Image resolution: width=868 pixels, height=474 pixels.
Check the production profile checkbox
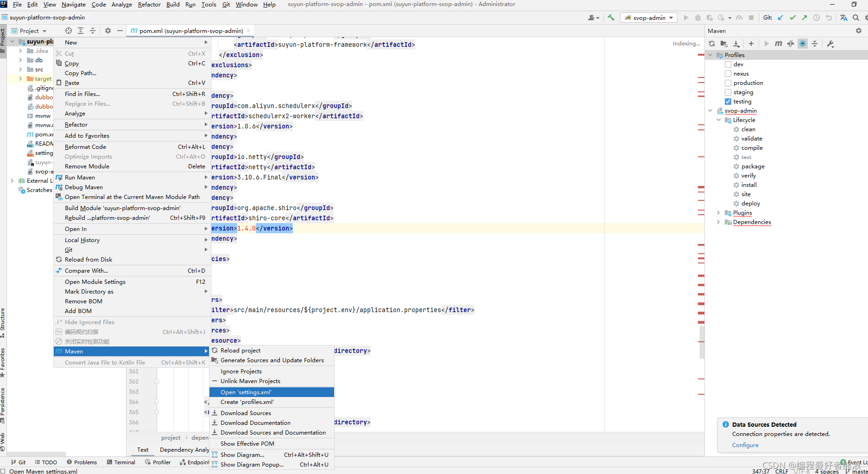[728, 83]
